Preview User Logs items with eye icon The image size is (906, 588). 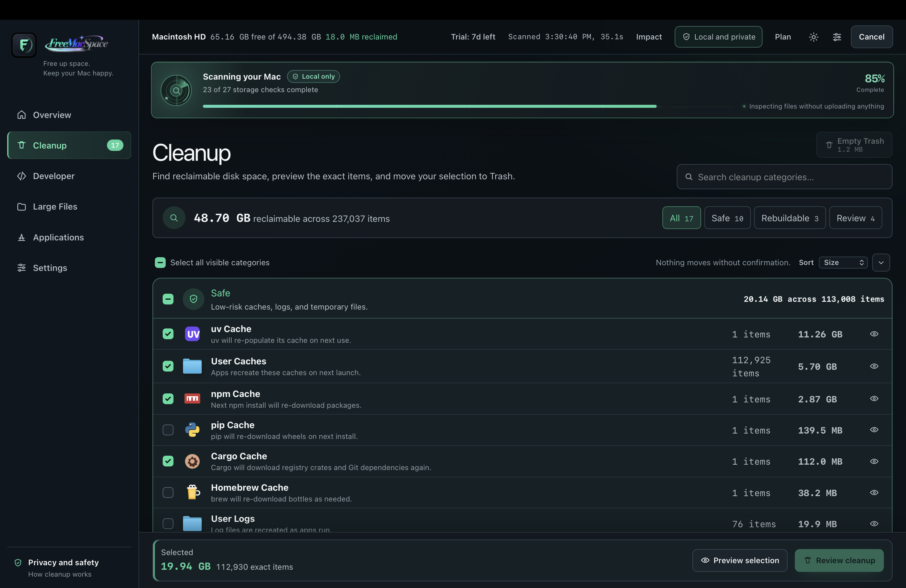click(874, 524)
